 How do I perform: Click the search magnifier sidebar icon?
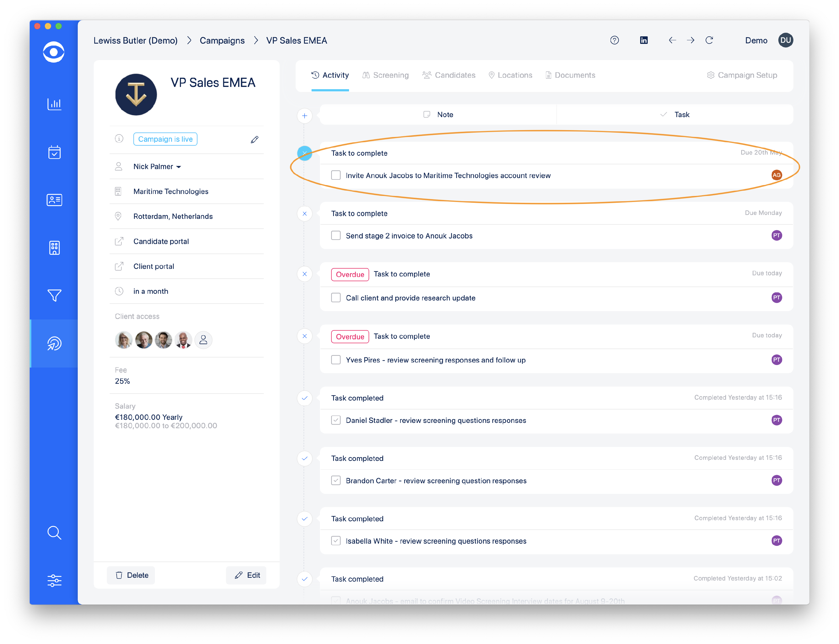point(54,532)
